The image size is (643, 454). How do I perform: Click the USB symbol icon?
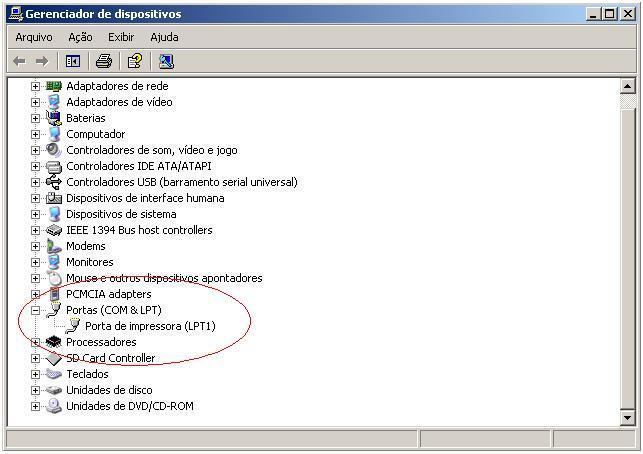pyautogui.click(x=54, y=182)
